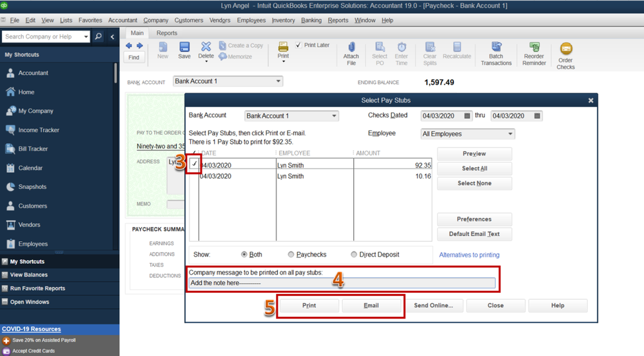Click the Print button in dialog
Screen dimensions: 644x356
click(x=309, y=306)
